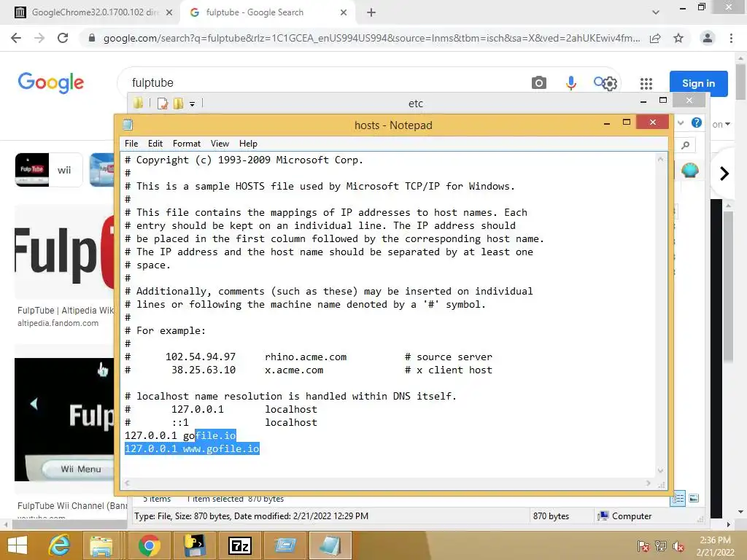This screenshot has width=747, height=560.
Task: Open the Help menu in Notepad
Action: pos(248,144)
